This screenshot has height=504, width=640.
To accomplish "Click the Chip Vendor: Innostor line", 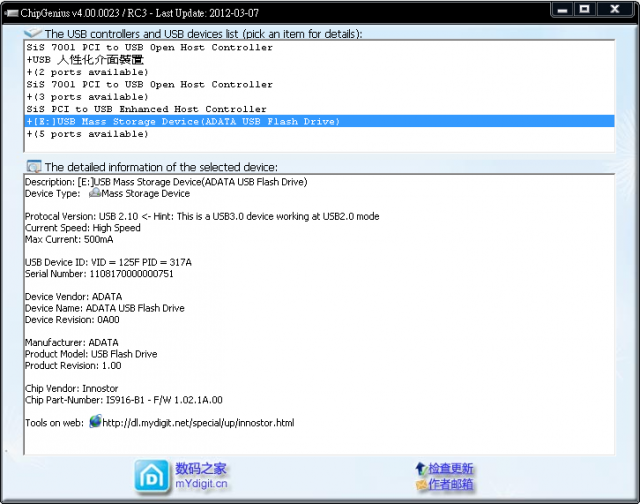I will 71,389.
